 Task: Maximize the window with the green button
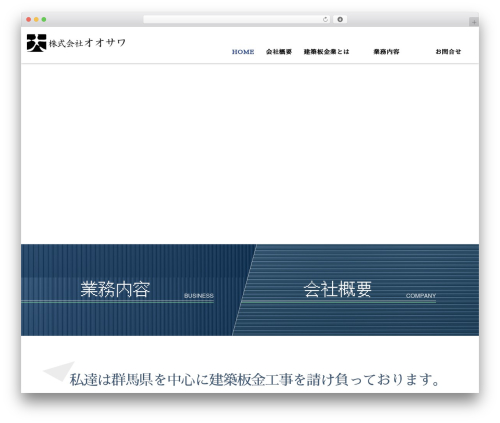pos(44,20)
